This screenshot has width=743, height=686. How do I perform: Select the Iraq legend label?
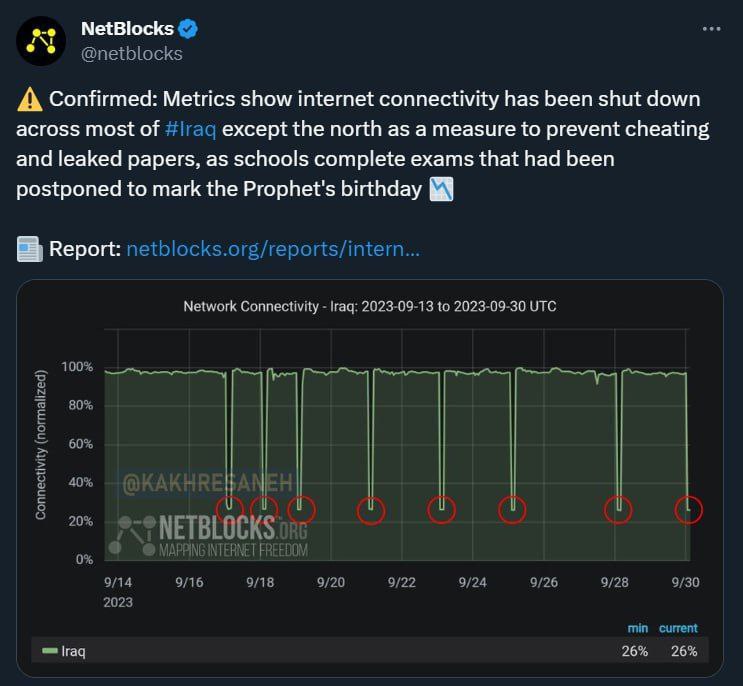tap(74, 652)
